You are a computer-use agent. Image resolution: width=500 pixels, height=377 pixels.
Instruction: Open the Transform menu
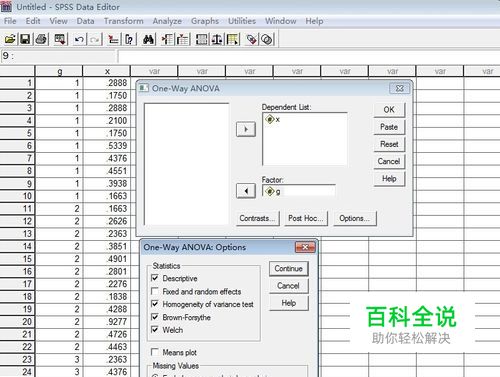(124, 21)
